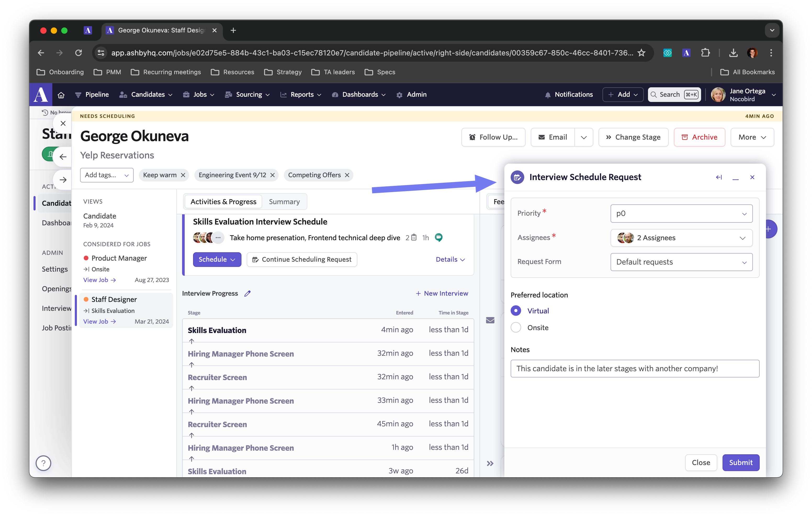
Task: Click the Add new item plus icon
Action: [768, 229]
